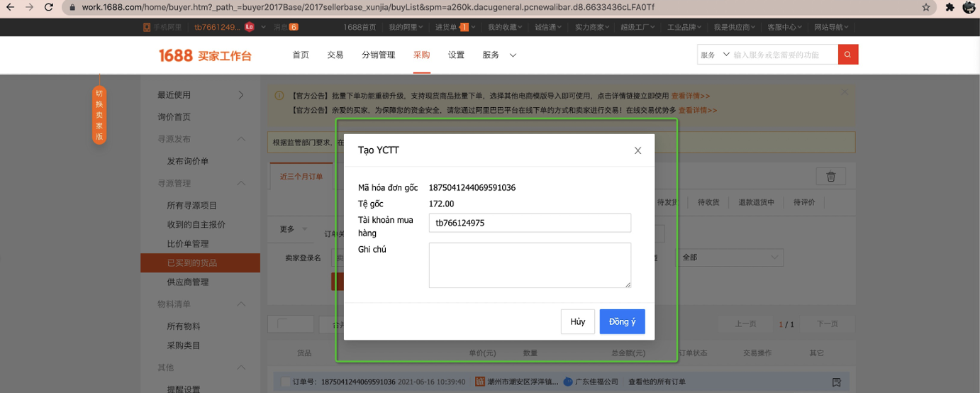Viewport: 980px width, 393px height.
Task: Toggle the select-all checkbox above table
Action: (x=282, y=324)
